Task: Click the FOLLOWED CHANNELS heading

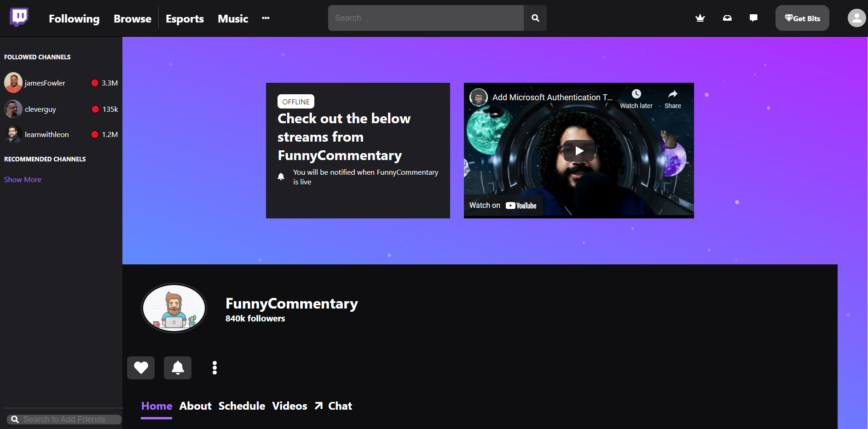Action: coord(37,57)
